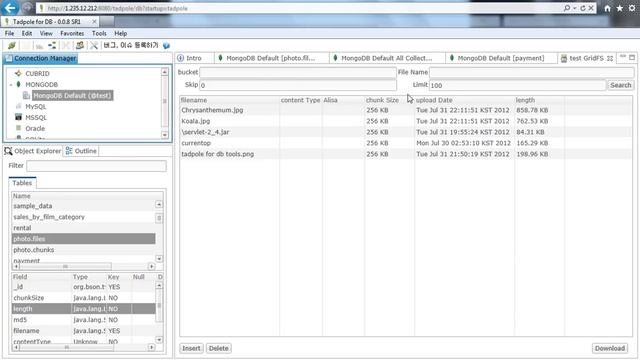
Task: Select the \servlet-2_4.jar file row
Action: click(x=406, y=132)
